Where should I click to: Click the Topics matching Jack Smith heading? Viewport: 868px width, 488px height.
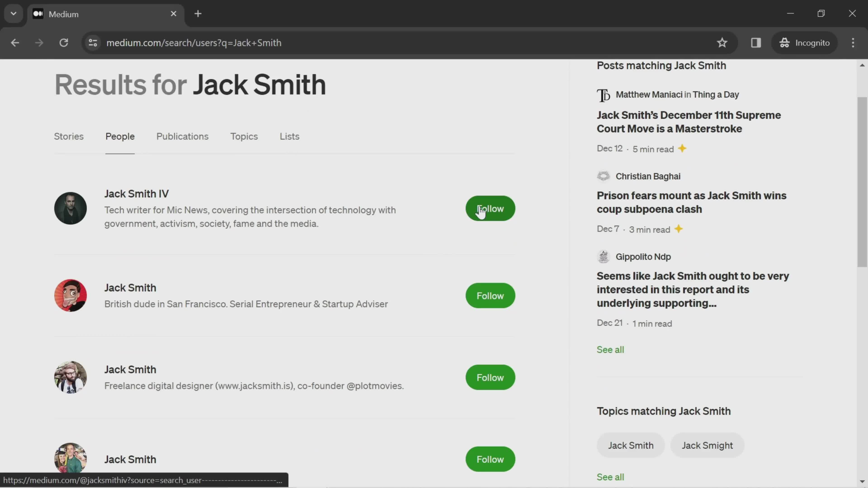(664, 411)
